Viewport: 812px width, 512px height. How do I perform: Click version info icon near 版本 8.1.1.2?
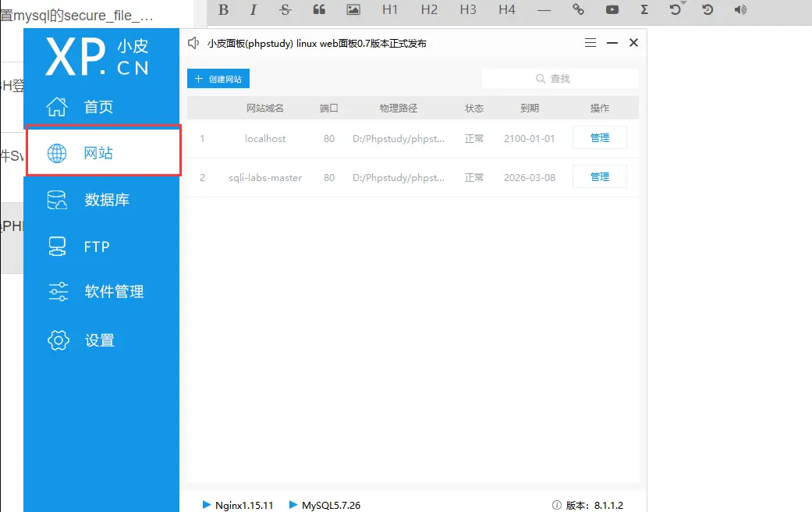[557, 505]
